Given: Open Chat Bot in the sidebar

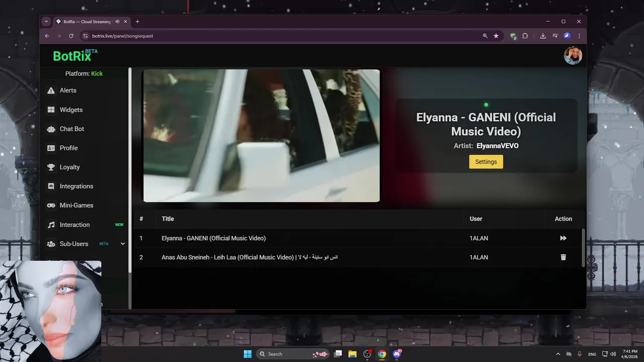Looking at the screenshot, I should coord(72,129).
